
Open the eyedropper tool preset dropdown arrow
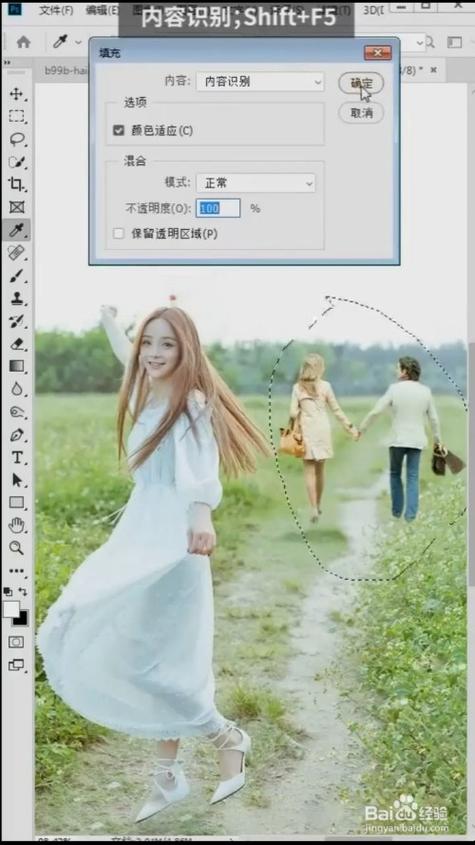[x=79, y=42]
